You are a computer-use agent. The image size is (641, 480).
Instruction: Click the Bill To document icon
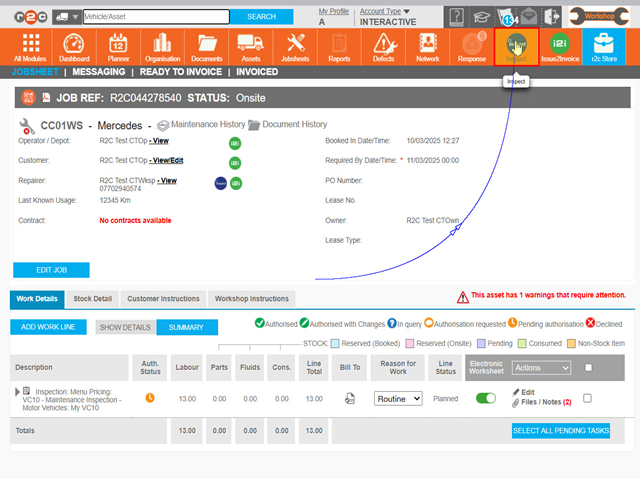coord(350,398)
